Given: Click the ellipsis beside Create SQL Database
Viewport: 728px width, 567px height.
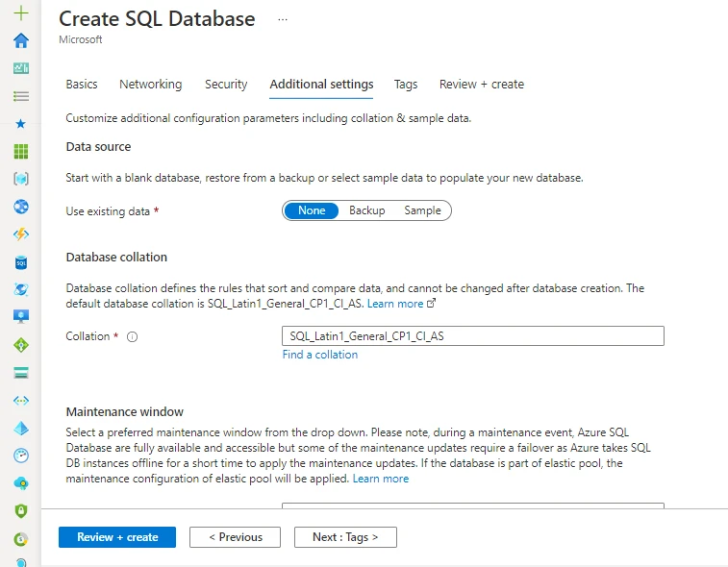Looking at the screenshot, I should coord(283,19).
